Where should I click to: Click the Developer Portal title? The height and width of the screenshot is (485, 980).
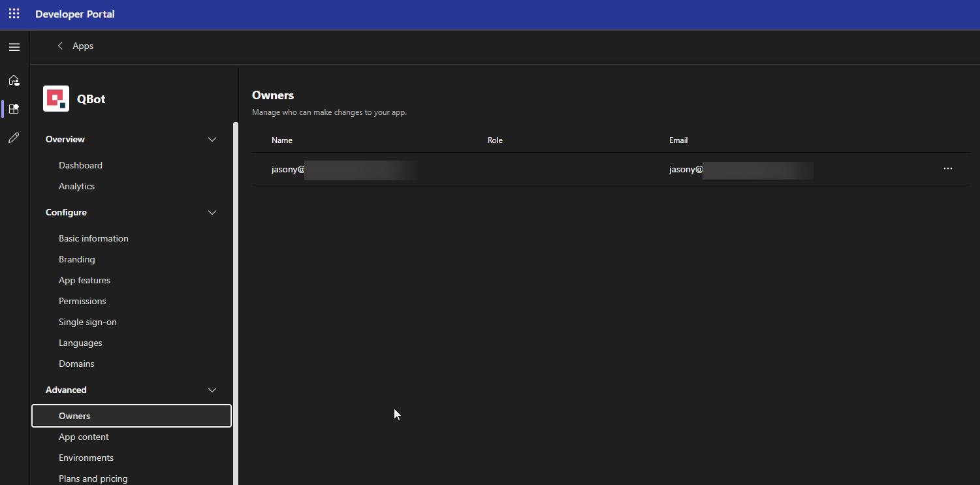[x=74, y=13]
